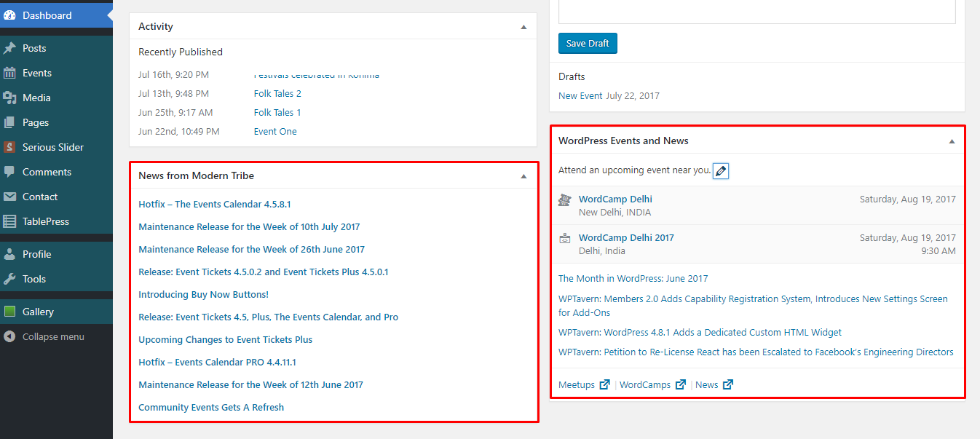This screenshot has width=980, height=439.
Task: Open the Meetups link
Action: click(x=577, y=384)
